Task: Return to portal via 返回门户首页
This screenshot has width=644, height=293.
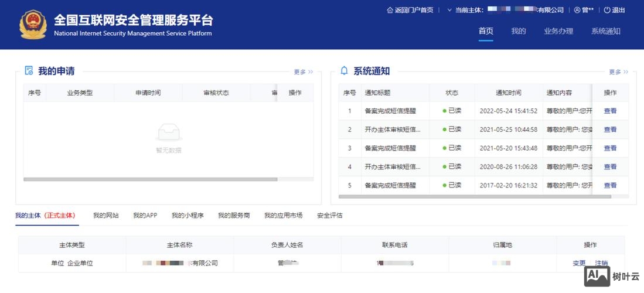Action: [414, 11]
